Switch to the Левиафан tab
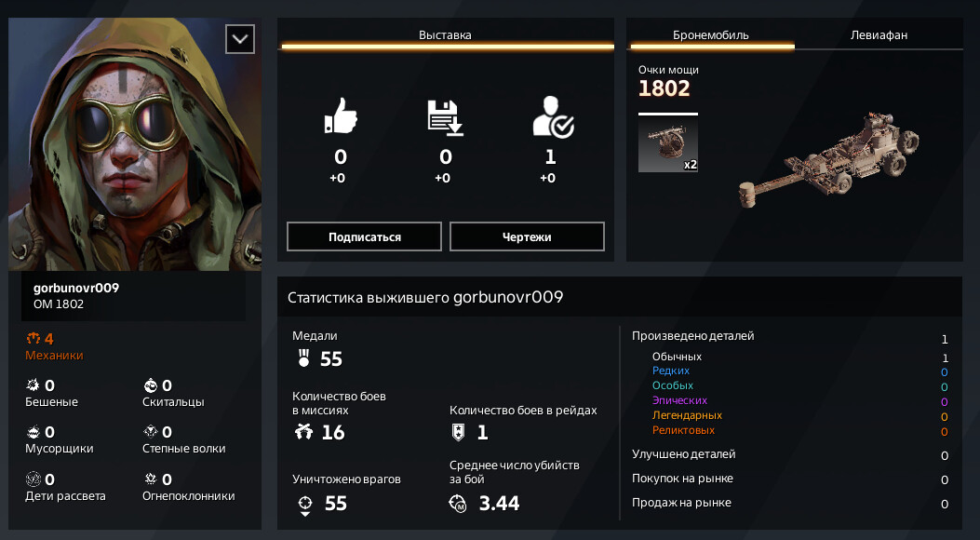Screen dimensions: 980x540 pyautogui.click(x=879, y=35)
